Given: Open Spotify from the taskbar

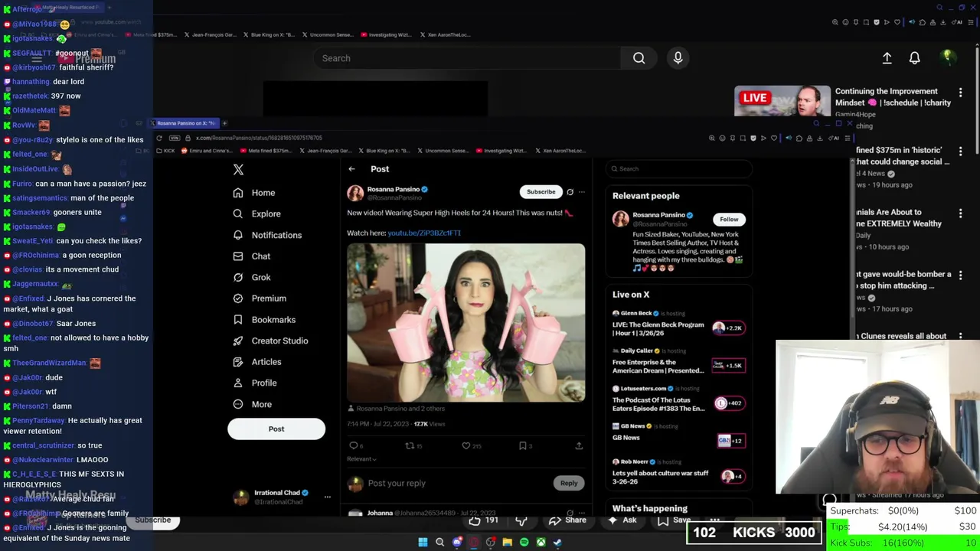Looking at the screenshot, I should (524, 543).
